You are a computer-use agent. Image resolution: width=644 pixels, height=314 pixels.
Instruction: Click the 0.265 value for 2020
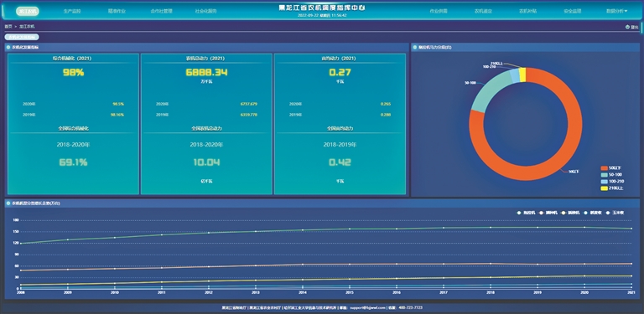(386, 104)
